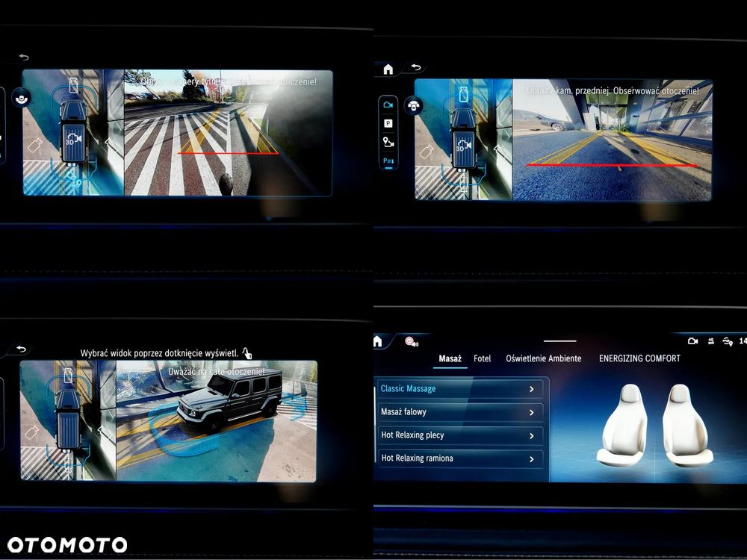This screenshot has height=560, width=747.
Task: Start Hot Relaxing ramiona massage
Action: tap(460, 458)
